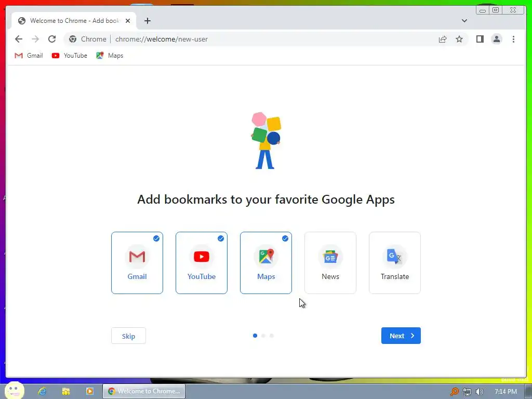
Task: Select the Translate app card
Action: pyautogui.click(x=395, y=262)
